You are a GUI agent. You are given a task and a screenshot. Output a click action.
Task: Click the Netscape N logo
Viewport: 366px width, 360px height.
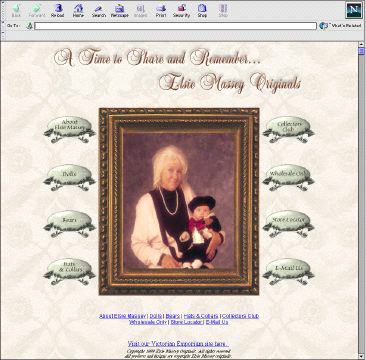(354, 11)
